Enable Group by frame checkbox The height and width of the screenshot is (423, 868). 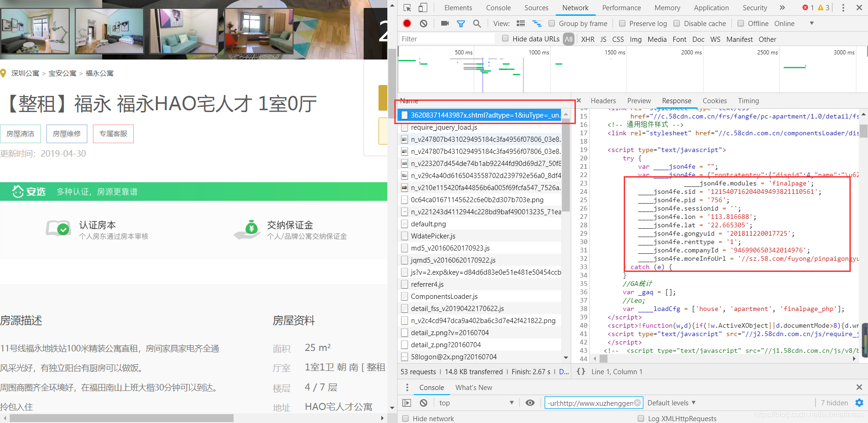pos(552,23)
